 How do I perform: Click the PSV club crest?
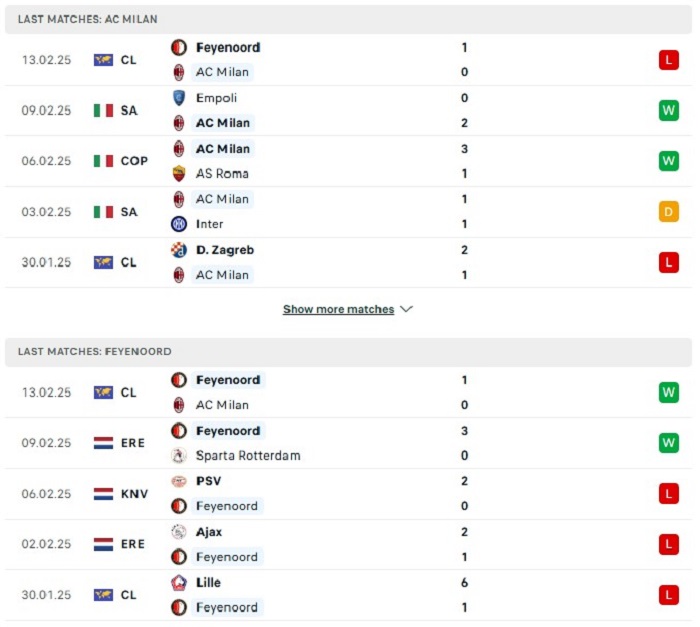[179, 481]
